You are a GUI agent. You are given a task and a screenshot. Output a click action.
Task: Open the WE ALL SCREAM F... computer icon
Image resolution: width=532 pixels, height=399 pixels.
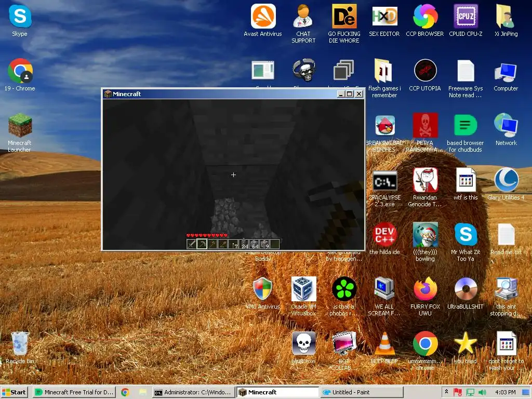(x=384, y=297)
